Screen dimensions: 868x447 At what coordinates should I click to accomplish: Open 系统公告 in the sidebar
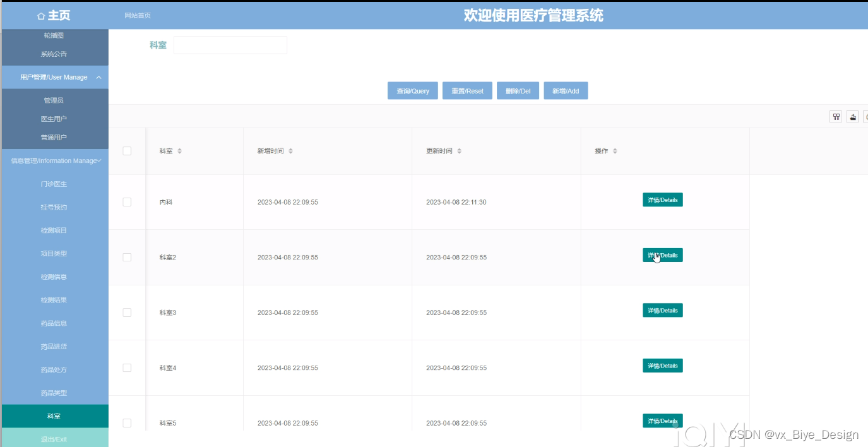pos(54,54)
